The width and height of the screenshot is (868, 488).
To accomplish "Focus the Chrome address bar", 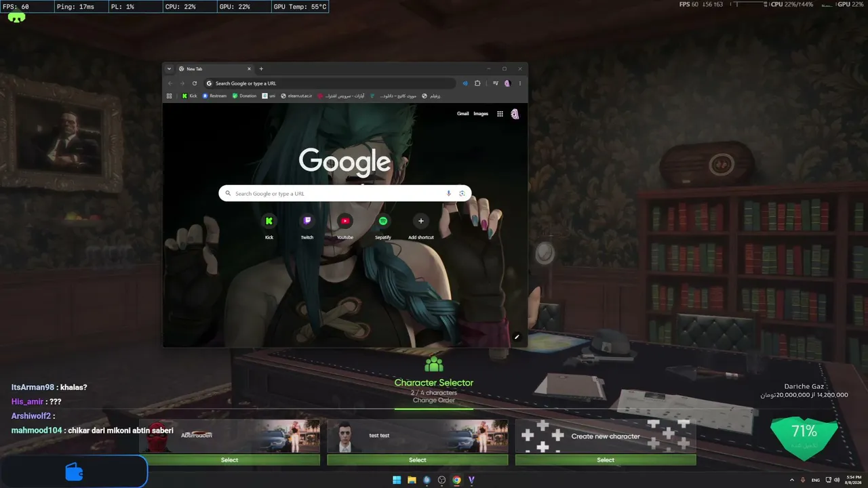I will tap(330, 83).
